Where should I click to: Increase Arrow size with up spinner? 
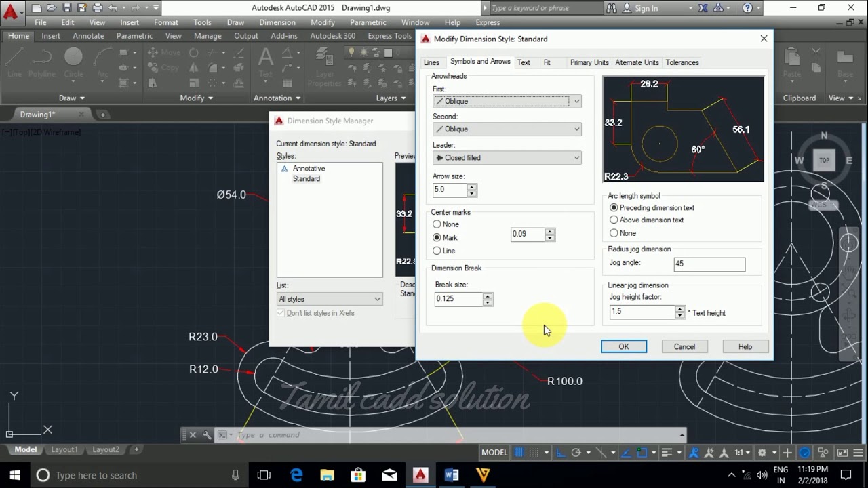point(472,186)
